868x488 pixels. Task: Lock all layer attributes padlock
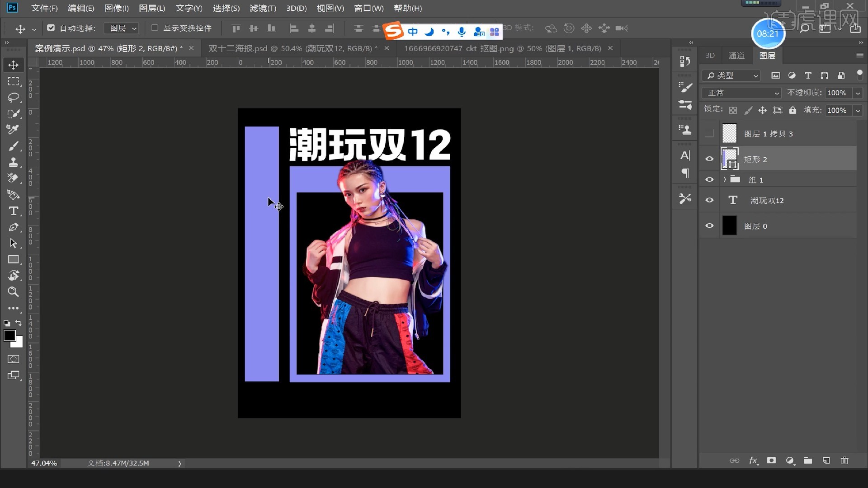[x=793, y=110]
